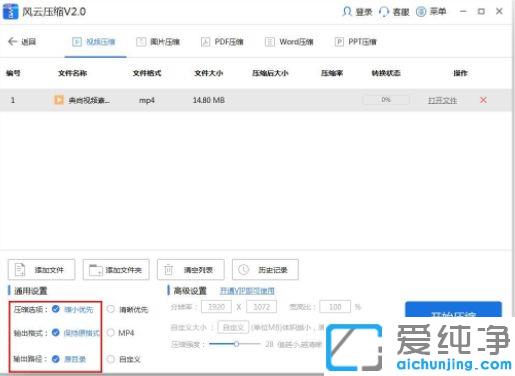This screenshot has height=376, width=515.
Task: Clear the list with 清空列表
Action: tap(191, 269)
